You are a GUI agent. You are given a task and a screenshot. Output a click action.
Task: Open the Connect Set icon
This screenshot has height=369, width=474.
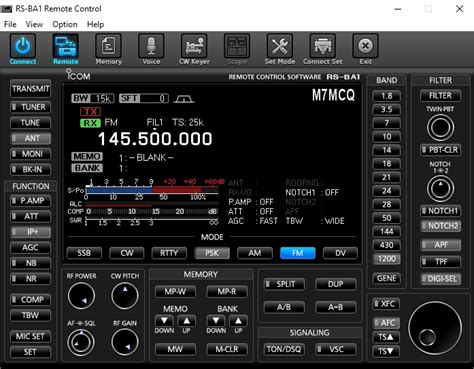point(322,46)
